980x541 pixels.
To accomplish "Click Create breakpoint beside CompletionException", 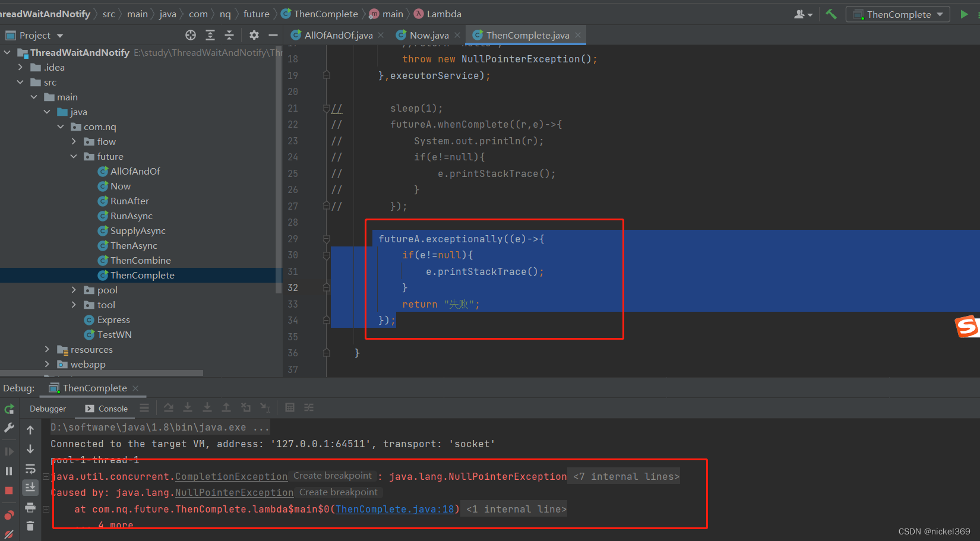I will [333, 476].
